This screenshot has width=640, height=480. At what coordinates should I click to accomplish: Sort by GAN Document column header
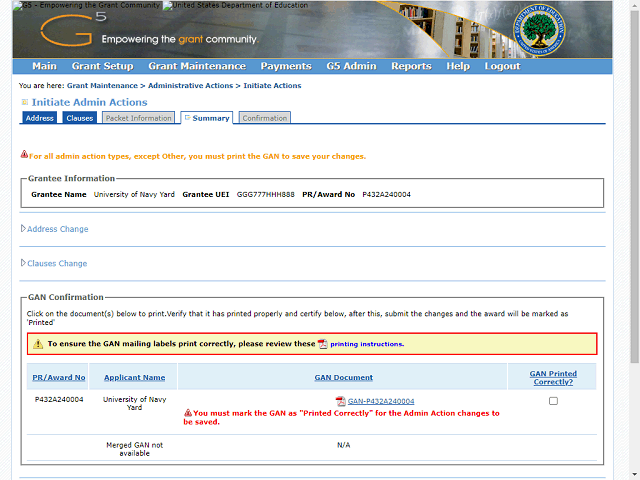(x=343, y=378)
